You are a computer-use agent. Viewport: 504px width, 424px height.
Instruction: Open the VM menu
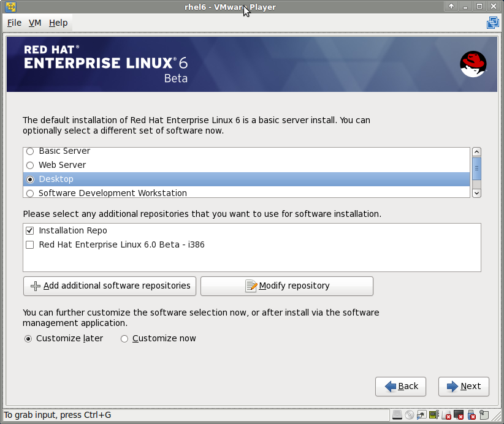(35, 23)
